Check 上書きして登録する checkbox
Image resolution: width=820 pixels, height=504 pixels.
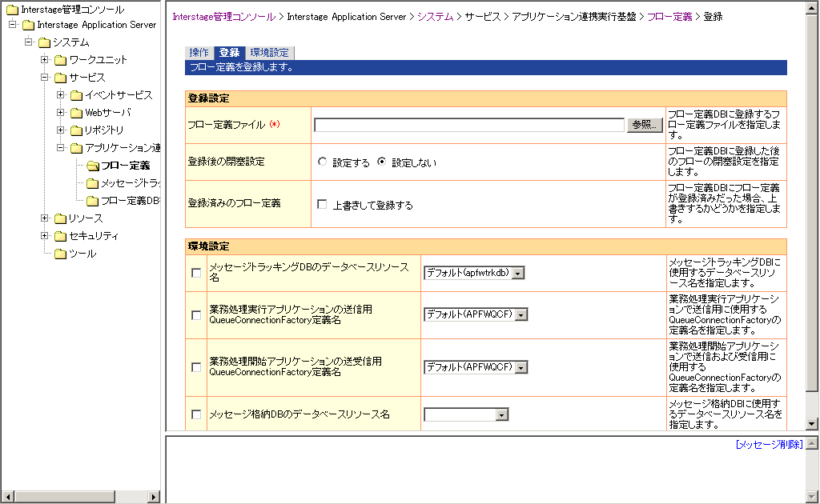click(x=322, y=204)
